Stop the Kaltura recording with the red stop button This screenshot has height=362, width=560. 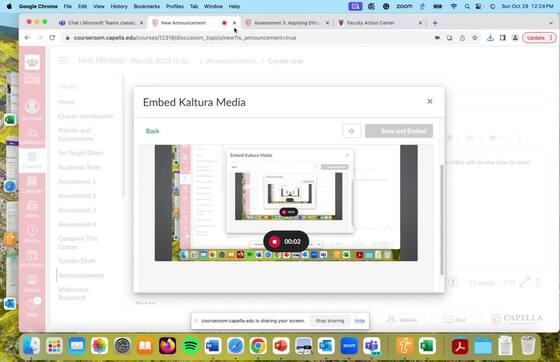point(274,242)
